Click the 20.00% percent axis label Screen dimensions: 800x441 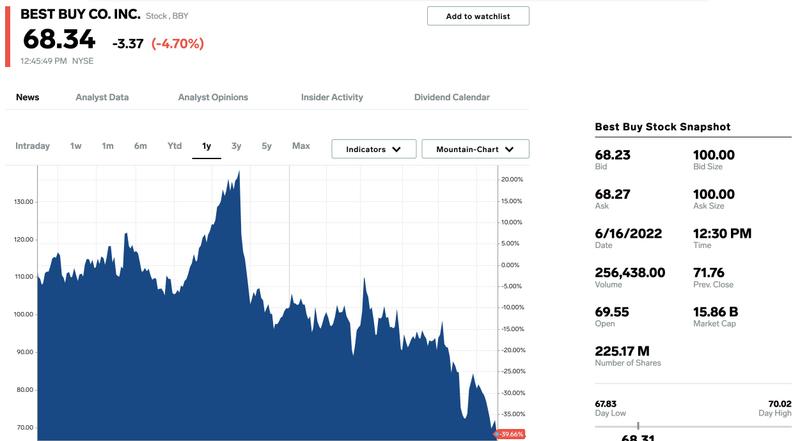coord(512,180)
